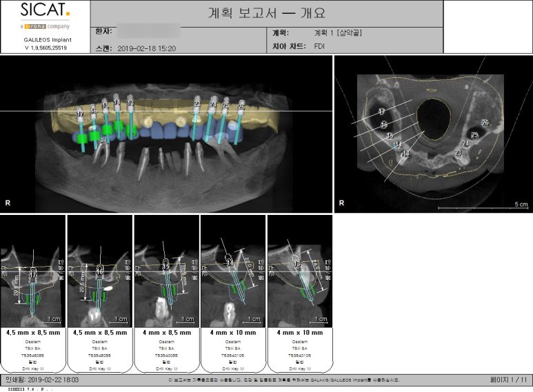
Task: Open the cross-section image of implant 17
Action: pos(32,271)
